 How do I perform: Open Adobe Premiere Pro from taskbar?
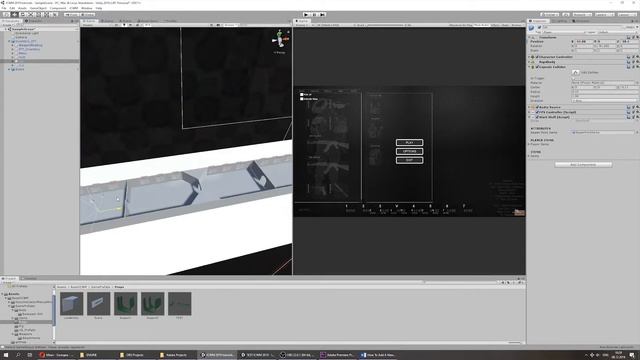337,355
